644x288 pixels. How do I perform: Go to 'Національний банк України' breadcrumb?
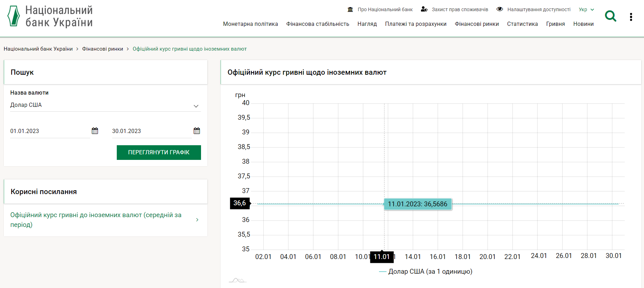(38, 49)
